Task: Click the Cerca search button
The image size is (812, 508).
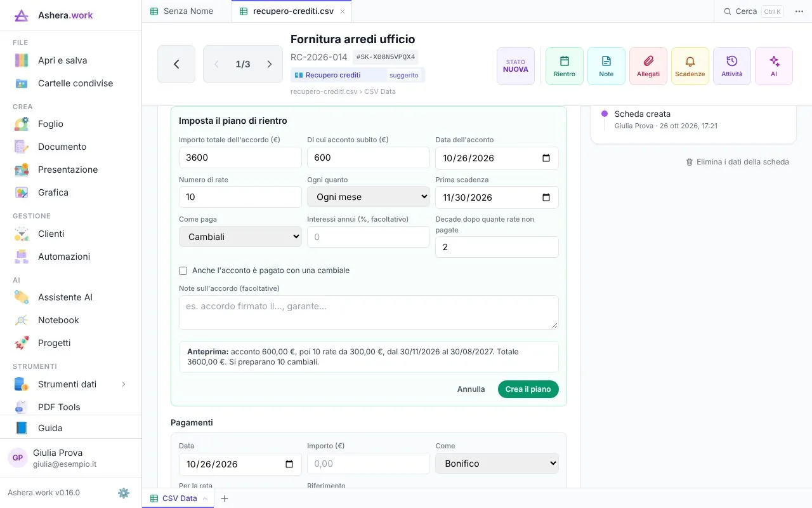Action: click(753, 11)
